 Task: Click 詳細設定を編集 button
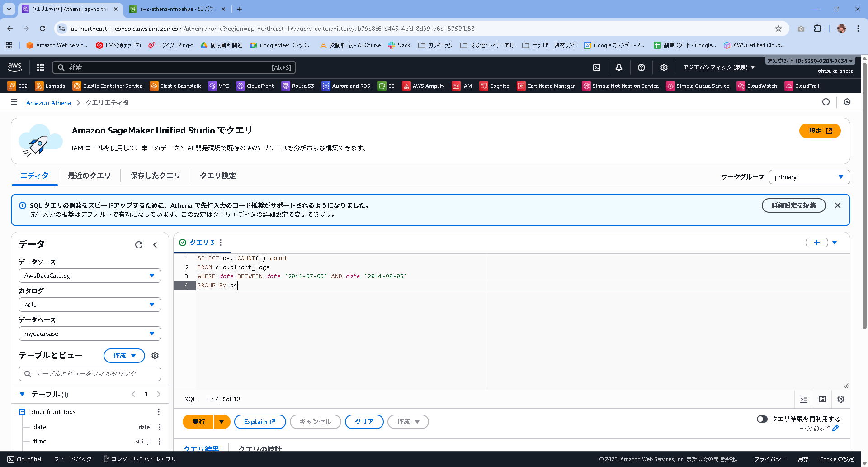[794, 205]
